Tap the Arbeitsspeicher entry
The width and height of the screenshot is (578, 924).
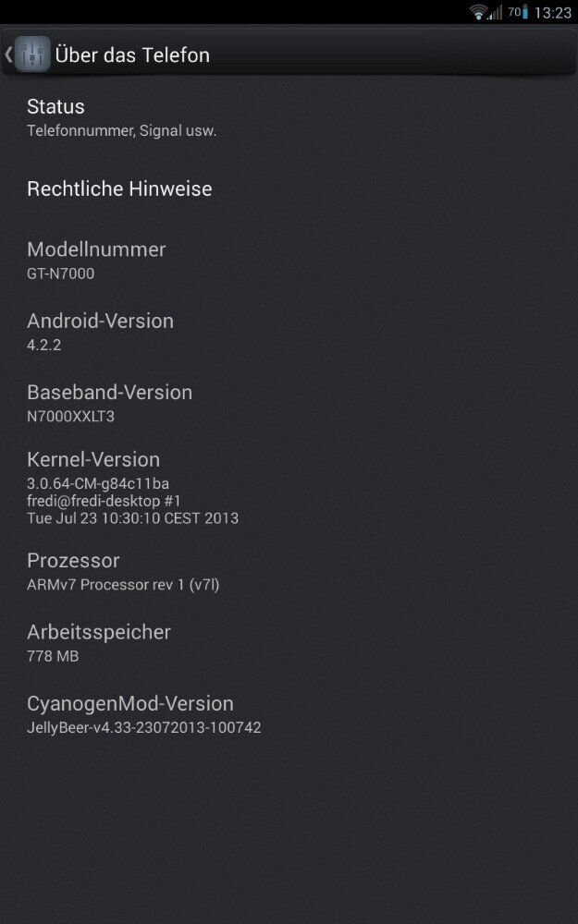click(289, 643)
